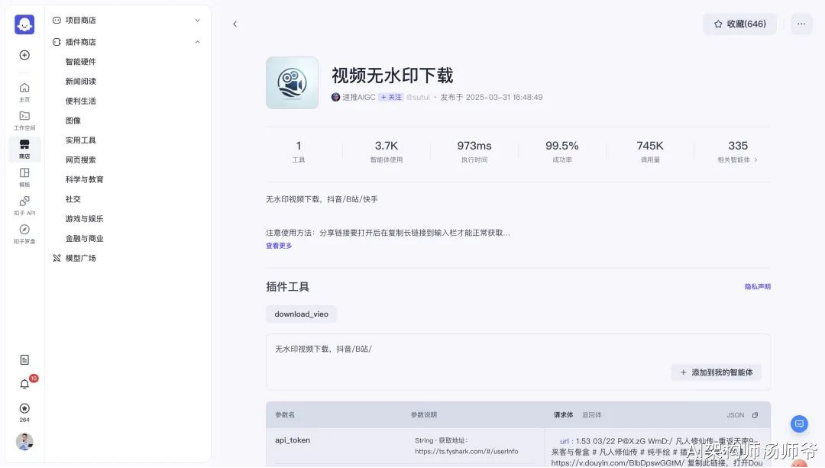Select 图像 category
This screenshot has height=468, width=825.
tap(73, 121)
